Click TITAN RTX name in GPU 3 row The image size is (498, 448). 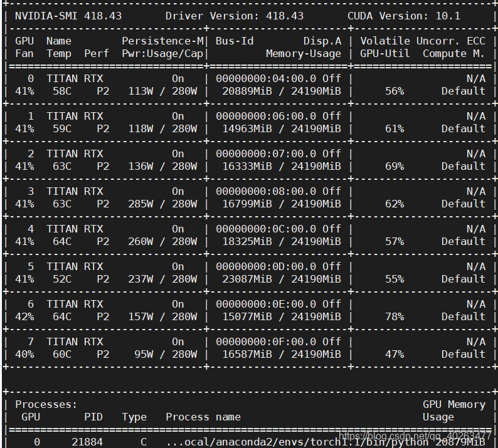pos(75,191)
